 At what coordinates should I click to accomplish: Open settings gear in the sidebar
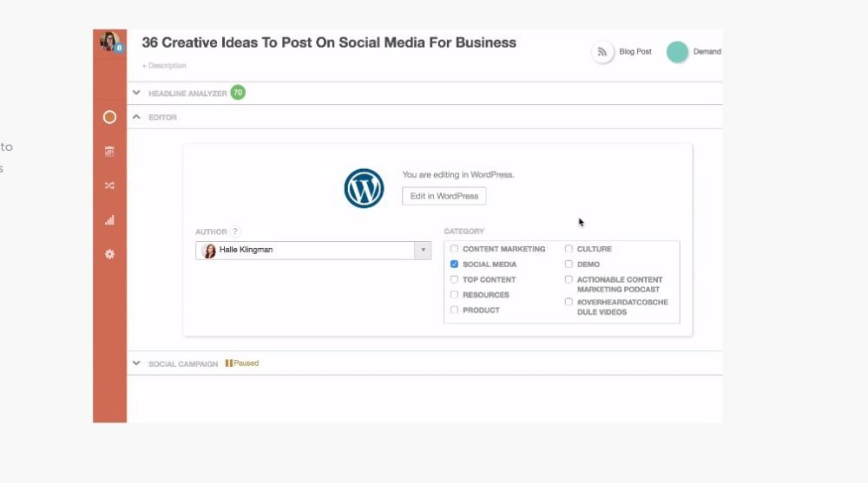point(109,254)
